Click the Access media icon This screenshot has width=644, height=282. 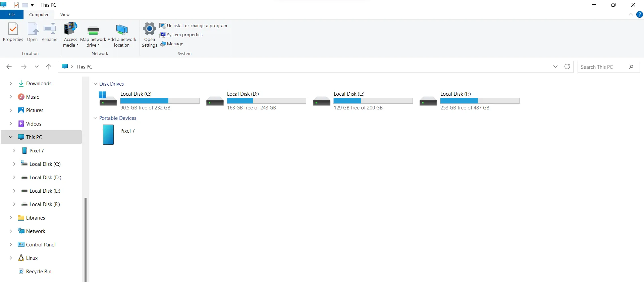70,29
